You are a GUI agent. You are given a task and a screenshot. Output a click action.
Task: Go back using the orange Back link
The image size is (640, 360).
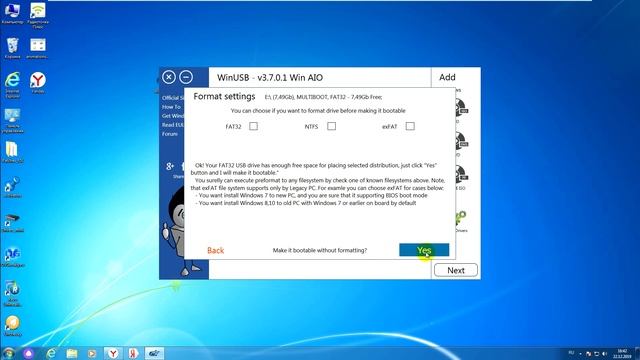pyautogui.click(x=216, y=250)
